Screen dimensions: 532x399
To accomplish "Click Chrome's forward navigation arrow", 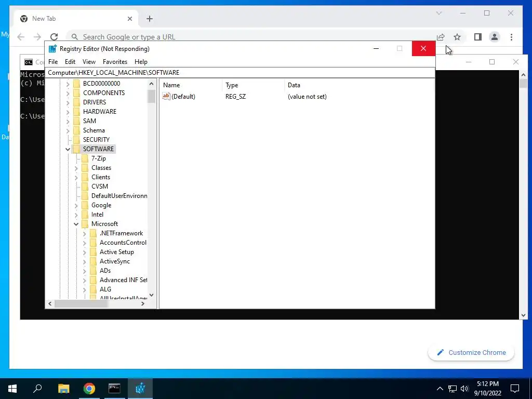I will [x=37, y=37].
